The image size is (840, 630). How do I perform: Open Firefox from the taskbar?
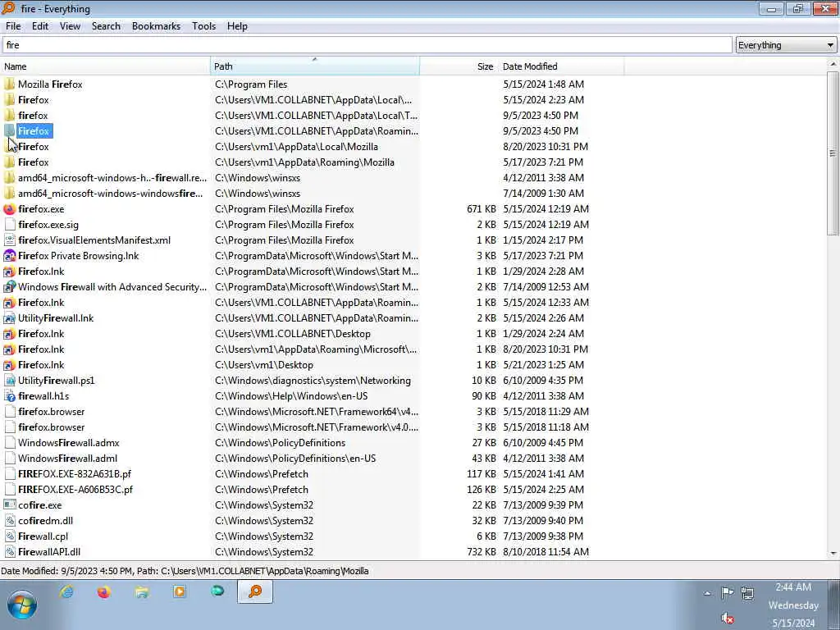(x=104, y=591)
